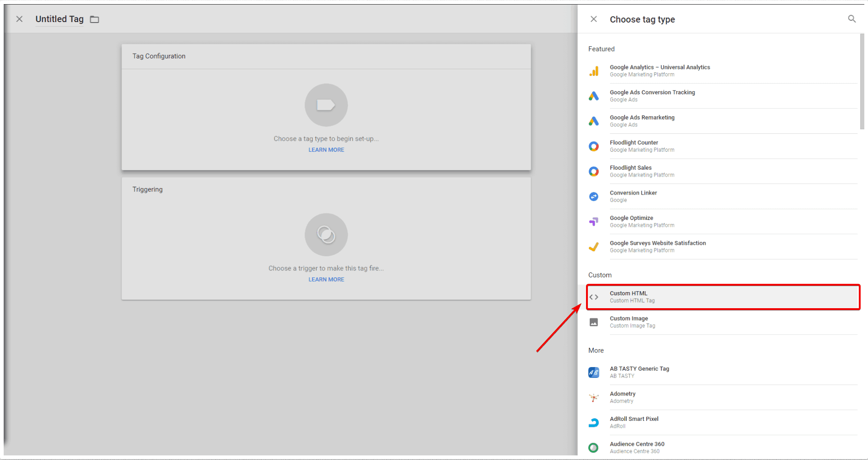Click the Custom HTML code brackets icon

point(594,297)
